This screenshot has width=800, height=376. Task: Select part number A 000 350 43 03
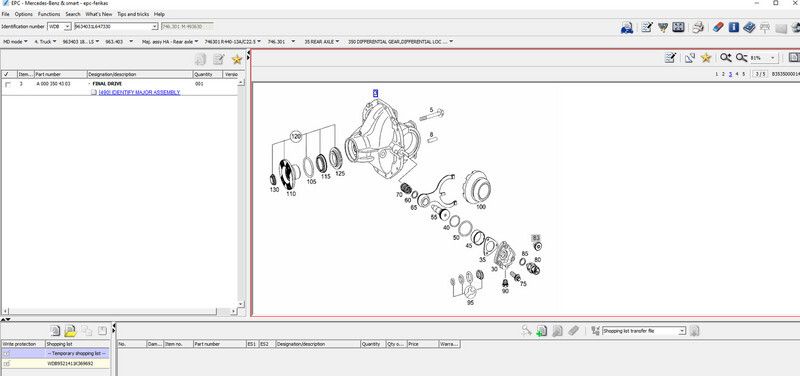54,84
